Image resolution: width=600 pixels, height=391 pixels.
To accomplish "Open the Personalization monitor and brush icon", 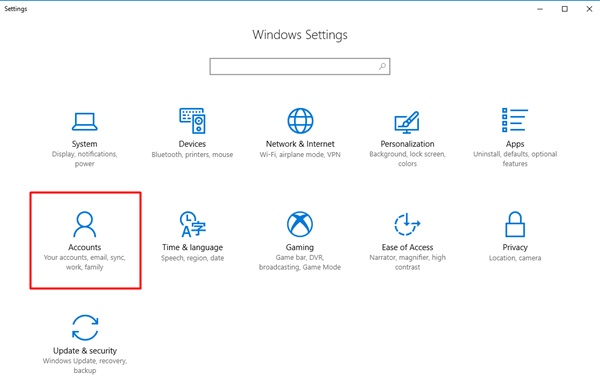I will click(x=407, y=122).
